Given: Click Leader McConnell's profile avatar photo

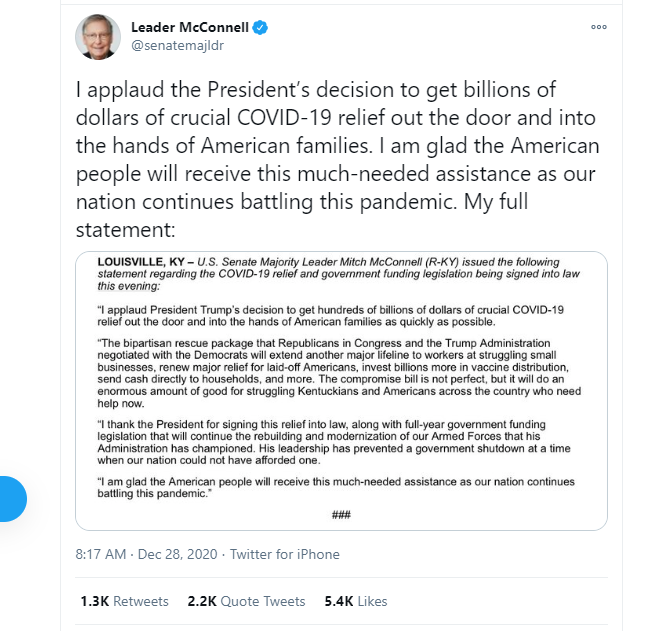Looking at the screenshot, I should click(97, 37).
